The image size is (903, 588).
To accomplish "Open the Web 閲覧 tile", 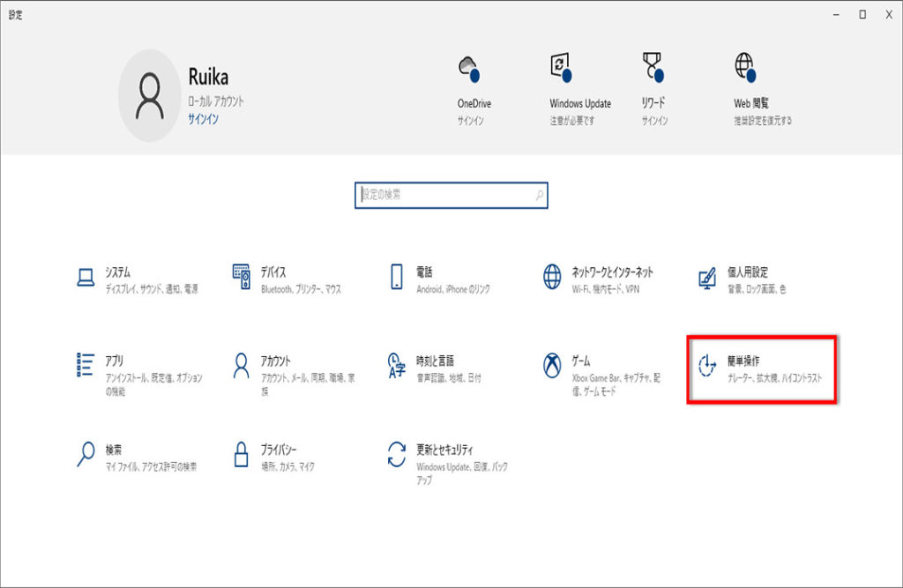I will click(x=762, y=88).
